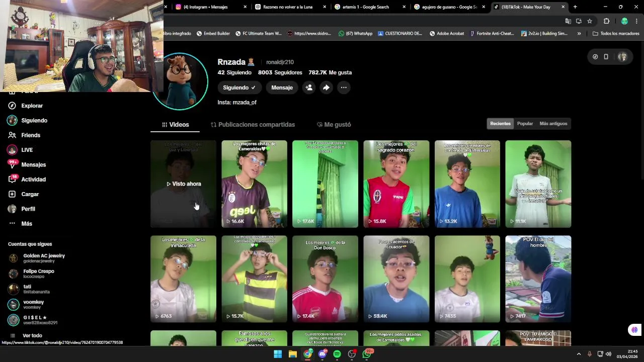644x362 pixels.
Task: Open the Actividad notifications in sidebar
Action: [27, 179]
